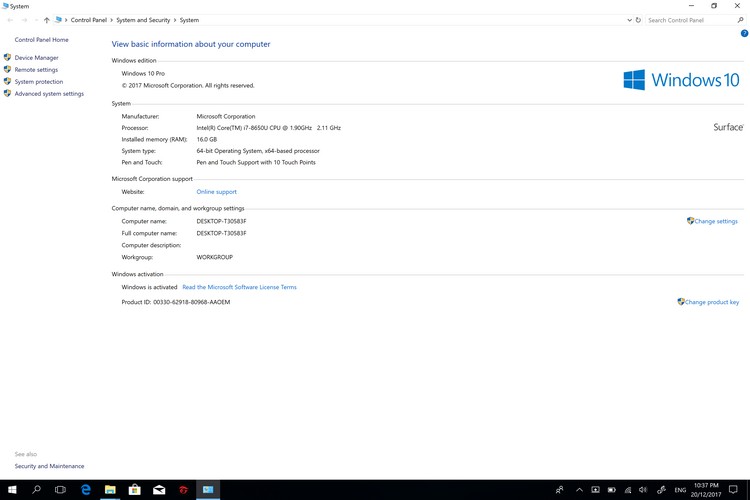Click the ENG language indicator
The image size is (750, 500).
click(x=680, y=490)
